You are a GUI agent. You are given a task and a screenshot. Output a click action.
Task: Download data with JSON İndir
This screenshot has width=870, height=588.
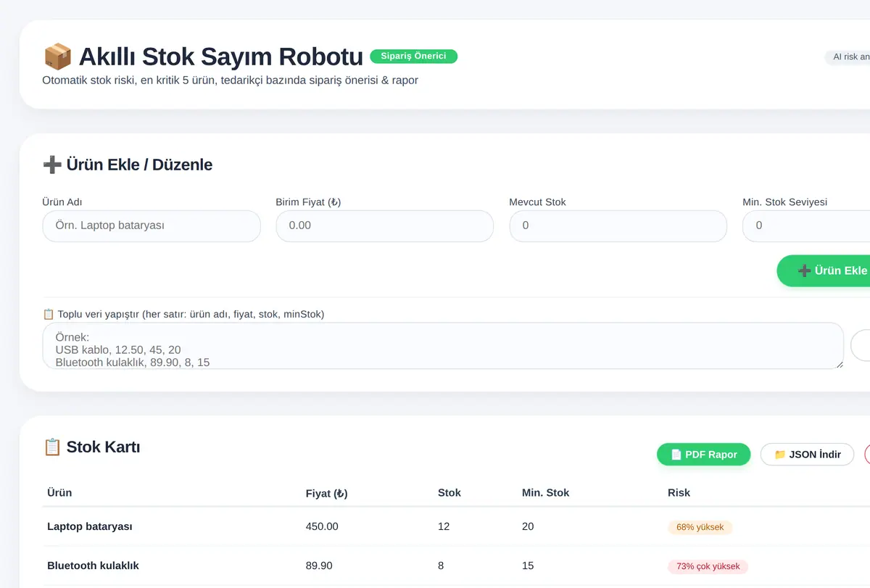[807, 455]
